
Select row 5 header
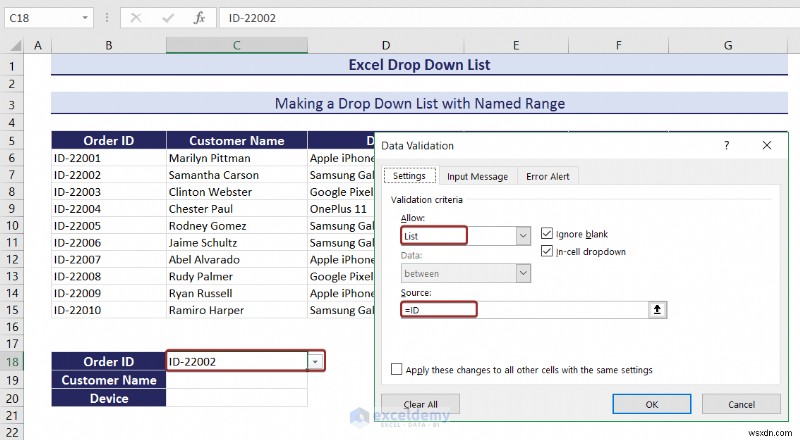click(x=12, y=140)
